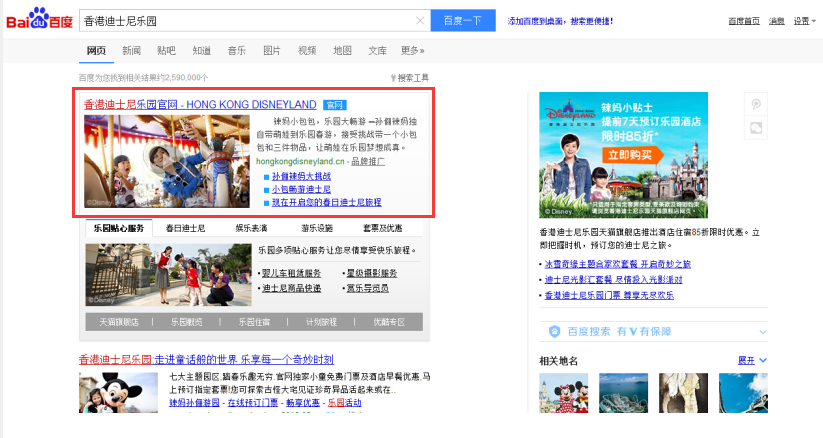Open the 走进童话般的世界 result title

pyautogui.click(x=206, y=360)
